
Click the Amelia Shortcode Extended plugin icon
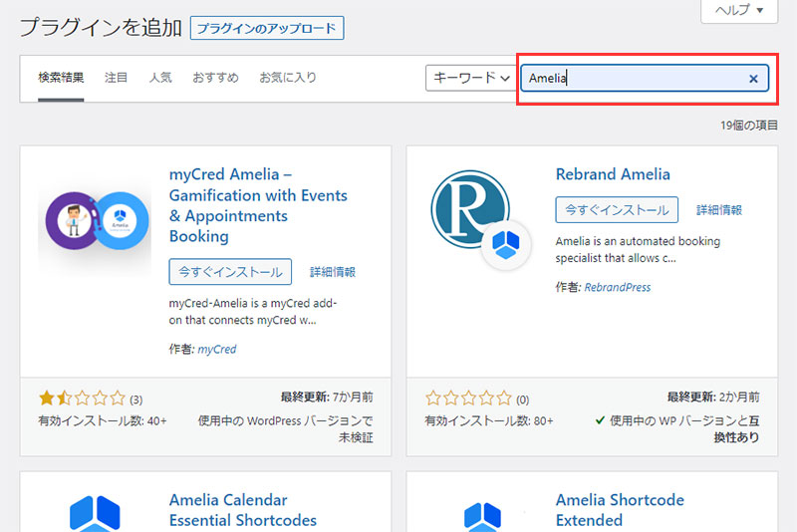point(482,516)
